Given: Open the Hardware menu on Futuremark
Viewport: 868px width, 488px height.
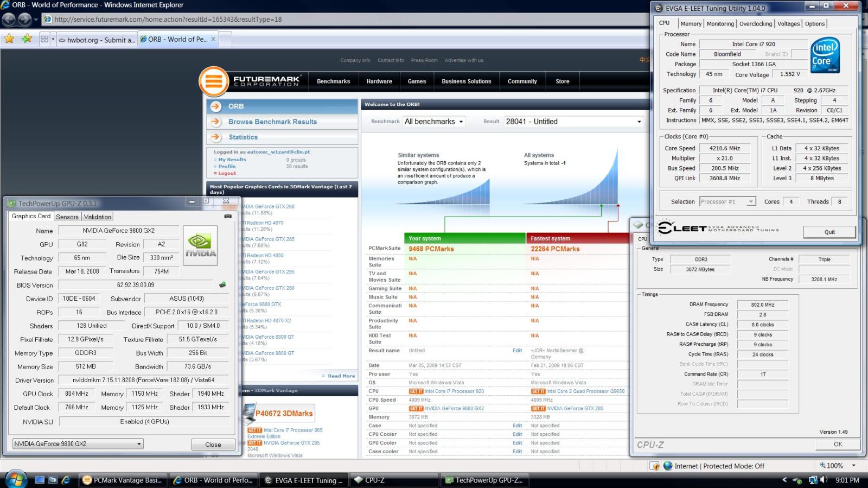Looking at the screenshot, I should point(379,81).
